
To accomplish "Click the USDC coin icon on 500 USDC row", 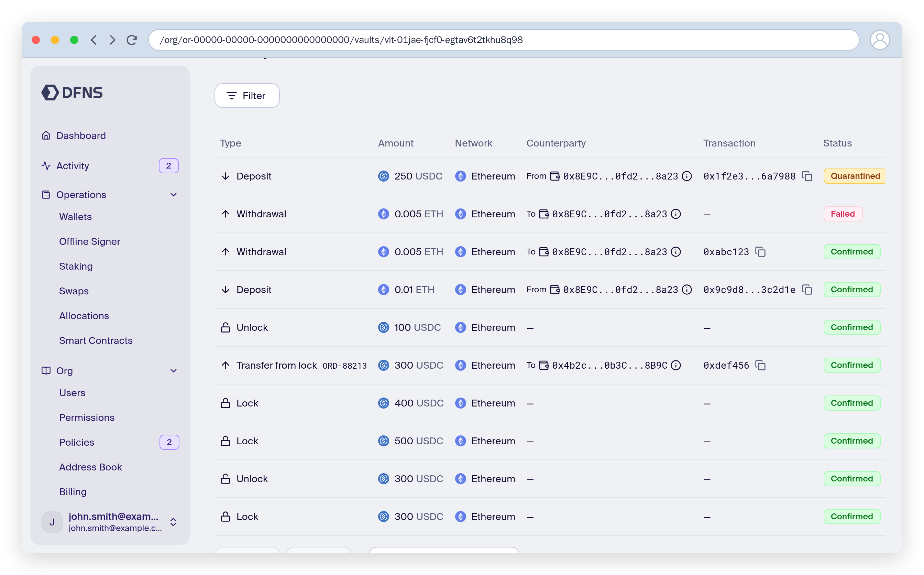I will click(384, 441).
